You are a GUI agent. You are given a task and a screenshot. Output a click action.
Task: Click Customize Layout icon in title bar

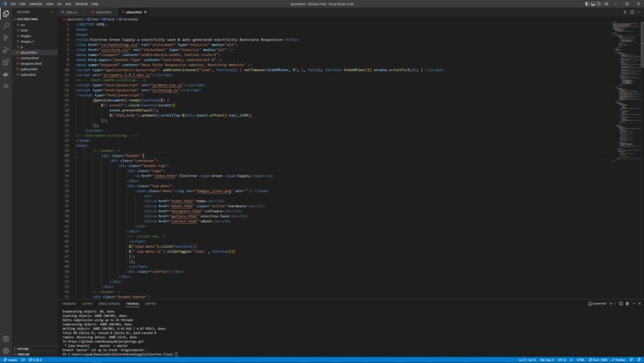pos(606,4)
